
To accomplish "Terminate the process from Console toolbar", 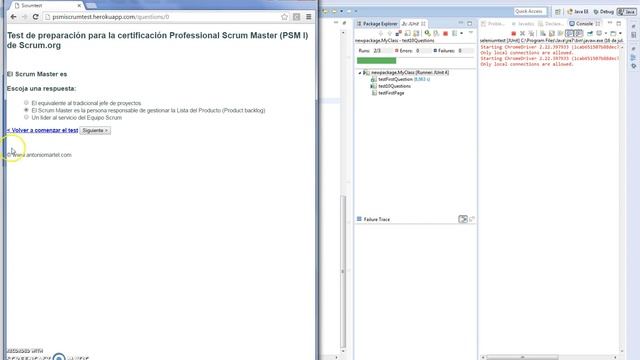I will tap(513, 33).
